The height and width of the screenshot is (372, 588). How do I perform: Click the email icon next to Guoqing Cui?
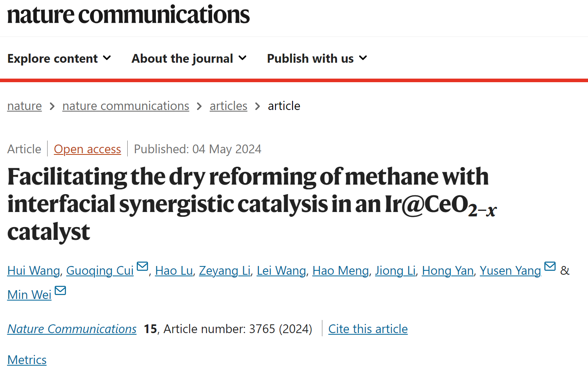pos(142,266)
